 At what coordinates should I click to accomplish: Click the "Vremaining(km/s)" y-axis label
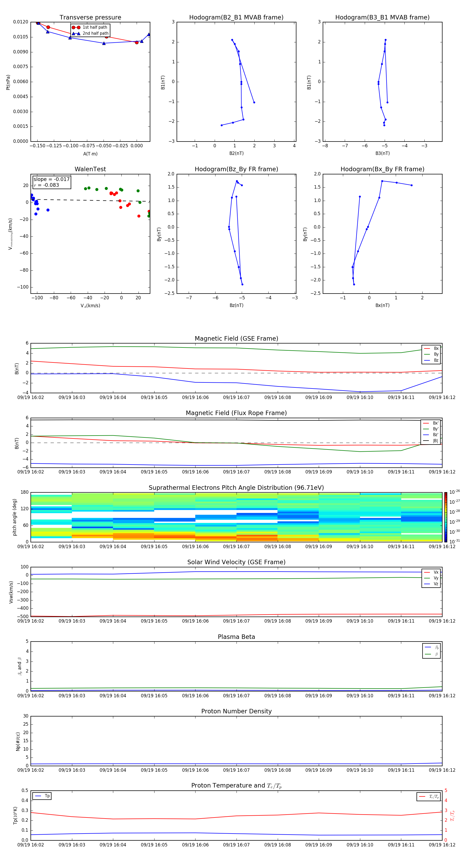10,234
